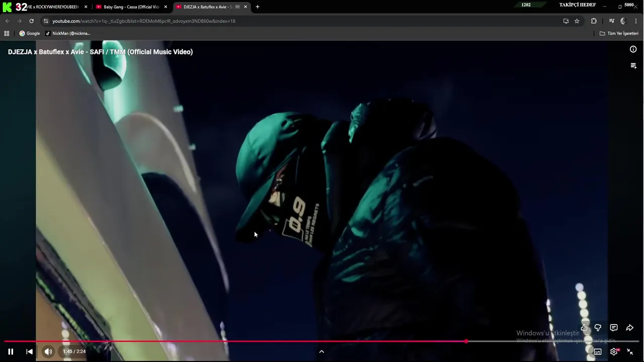Open the Tüm Yer İşaretleri folder
The height and width of the screenshot is (362, 644).
point(619,33)
